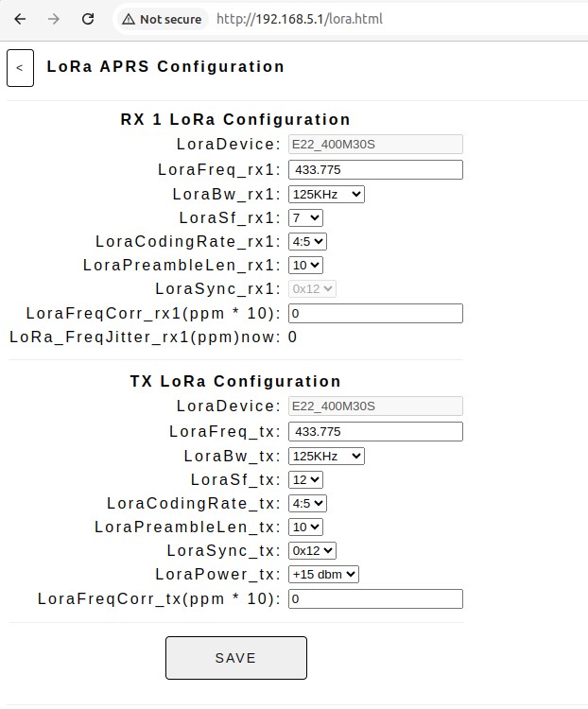The width and height of the screenshot is (588, 709).
Task: Open the LoraBw_tx bandwidth dropdown
Action: pos(326,457)
